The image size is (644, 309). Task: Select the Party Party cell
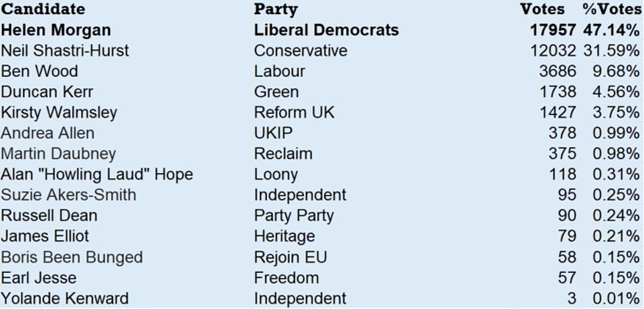(293, 215)
